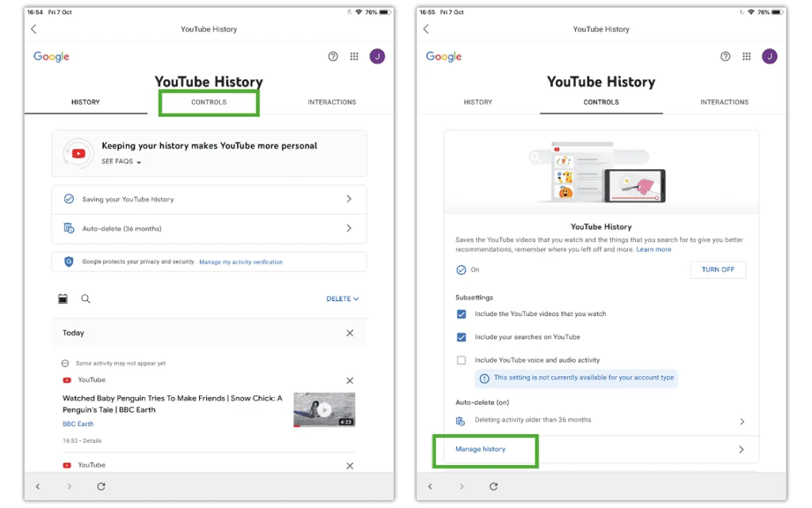
Task: Switch to CONTROLS tab on the left screen
Action: coord(209,102)
